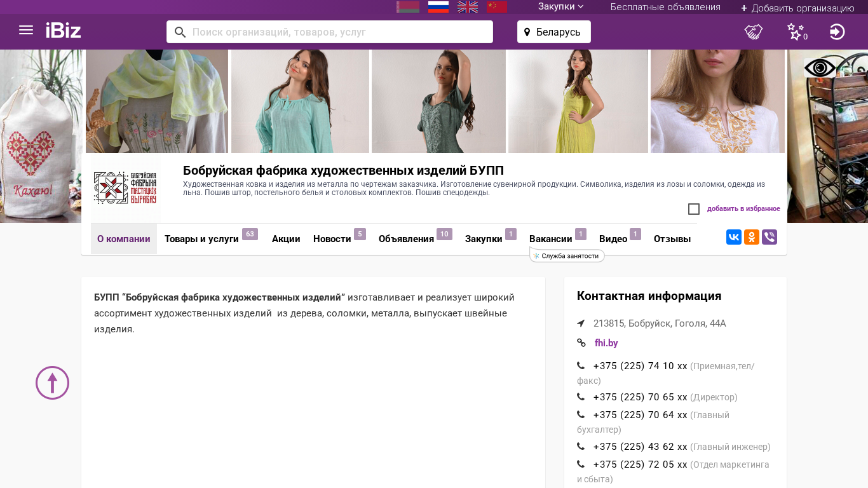The image size is (868, 488).
Task: Open the Беларусь location selector
Action: pos(554,32)
